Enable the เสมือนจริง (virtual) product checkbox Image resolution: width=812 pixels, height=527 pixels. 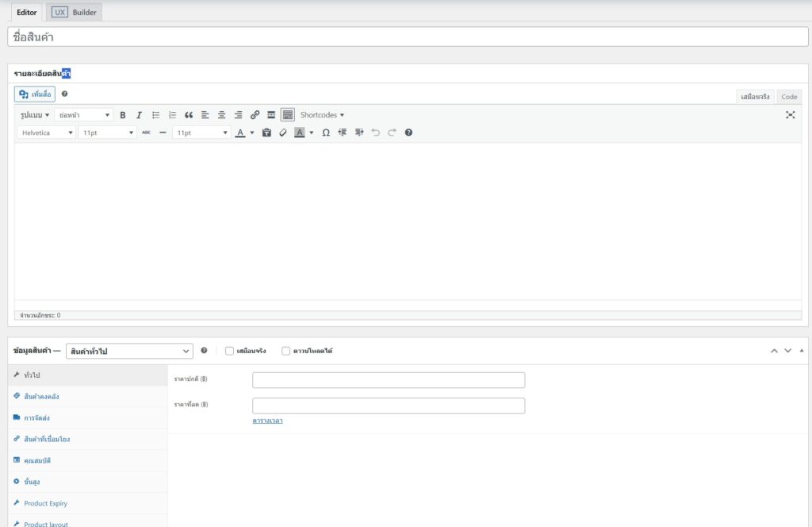click(x=230, y=351)
